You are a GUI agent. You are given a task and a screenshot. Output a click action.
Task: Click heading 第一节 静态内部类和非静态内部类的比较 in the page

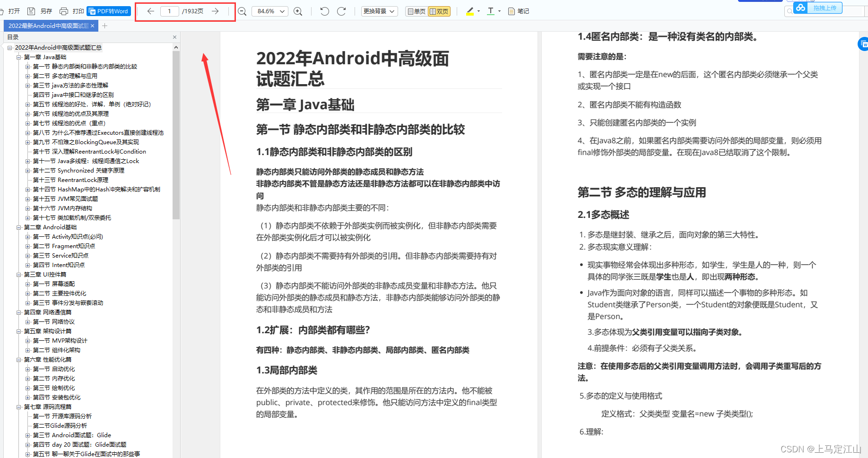[360, 130]
